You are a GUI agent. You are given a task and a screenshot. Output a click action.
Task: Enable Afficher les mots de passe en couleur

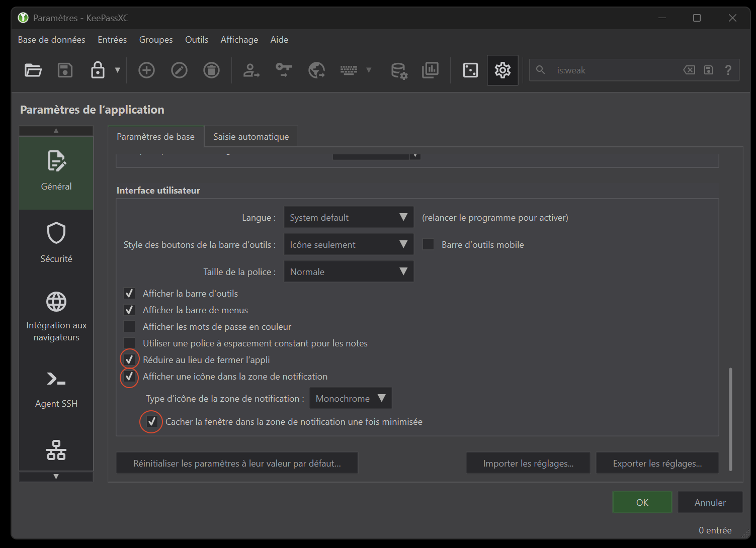click(129, 326)
